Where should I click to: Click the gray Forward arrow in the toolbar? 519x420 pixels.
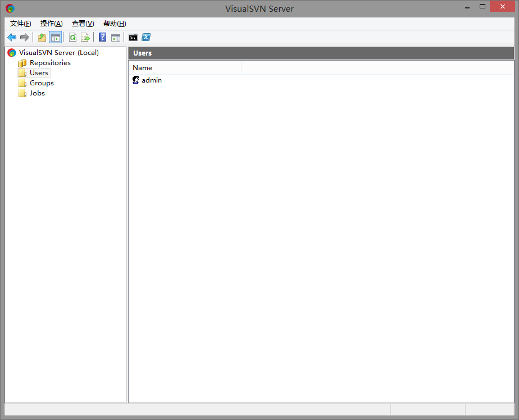25,38
